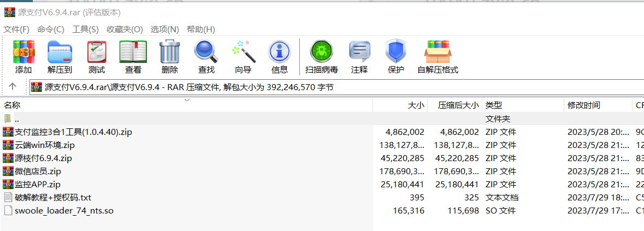Click archive icon of 监控APP.zip
The image size is (644, 231).
8,185
